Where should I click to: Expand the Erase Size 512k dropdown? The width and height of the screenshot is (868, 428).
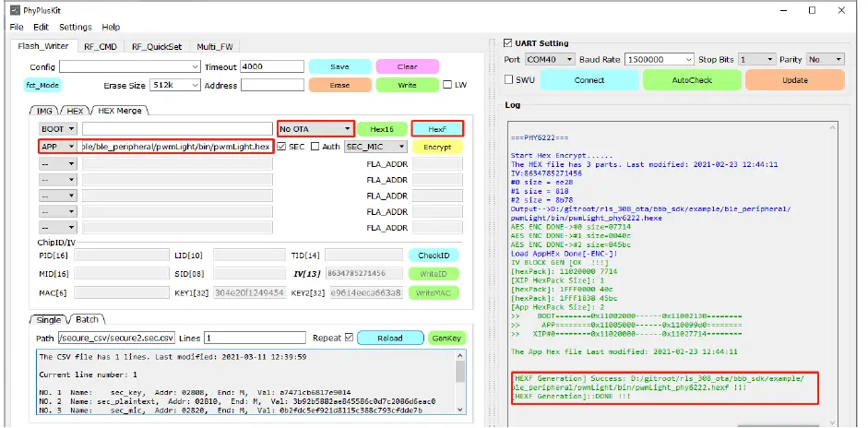tap(175, 85)
